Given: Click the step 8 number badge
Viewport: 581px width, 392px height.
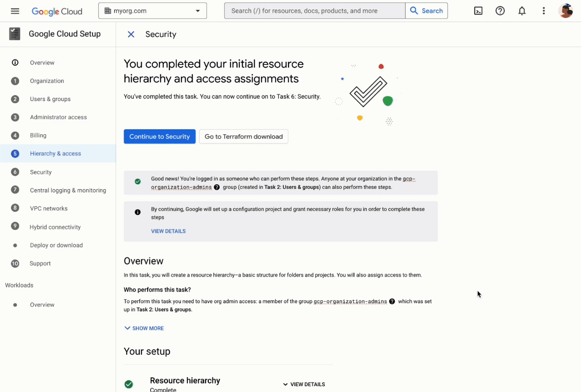Looking at the screenshot, I should [x=15, y=208].
